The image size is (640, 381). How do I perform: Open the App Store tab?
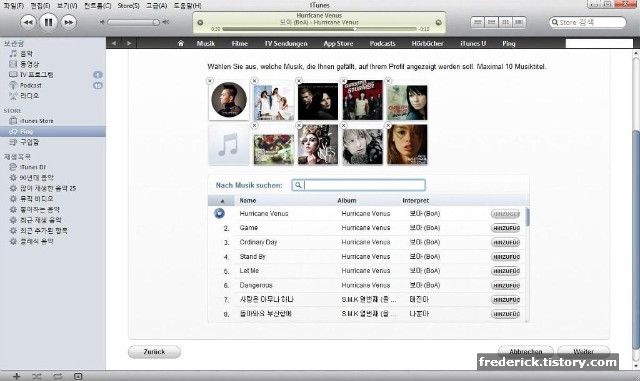(338, 43)
